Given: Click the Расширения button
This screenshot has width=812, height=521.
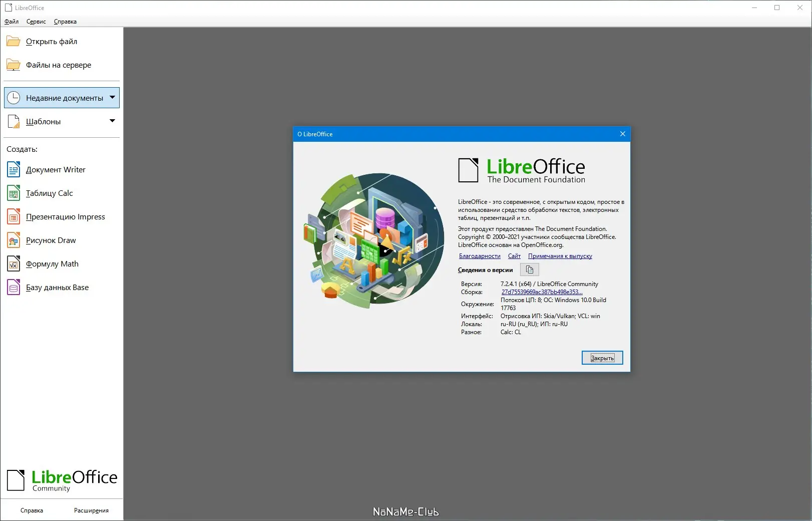Looking at the screenshot, I should click(x=91, y=510).
